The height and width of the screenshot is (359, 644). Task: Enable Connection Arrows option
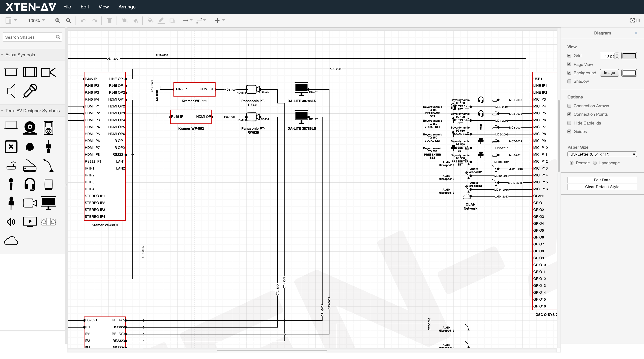pyautogui.click(x=569, y=106)
